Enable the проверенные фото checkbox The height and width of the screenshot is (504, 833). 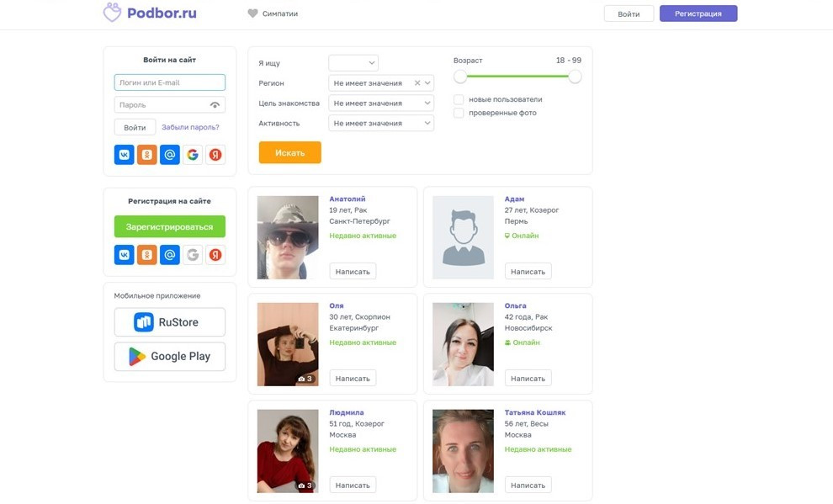459,113
